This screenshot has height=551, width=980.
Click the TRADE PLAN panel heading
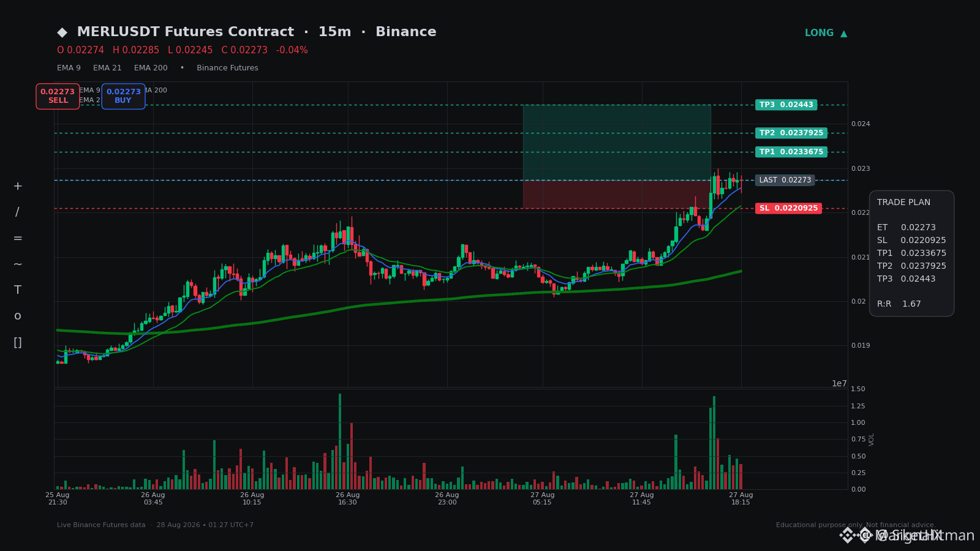[x=903, y=203]
